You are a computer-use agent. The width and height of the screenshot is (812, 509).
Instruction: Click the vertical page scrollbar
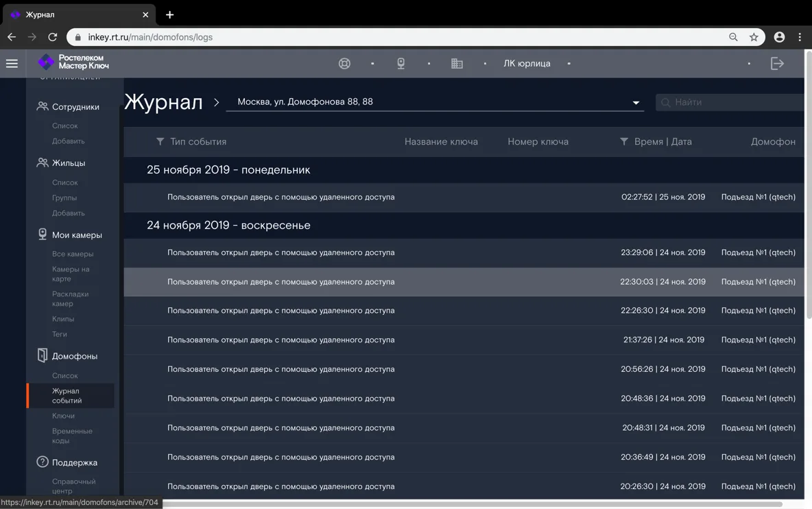point(808,185)
